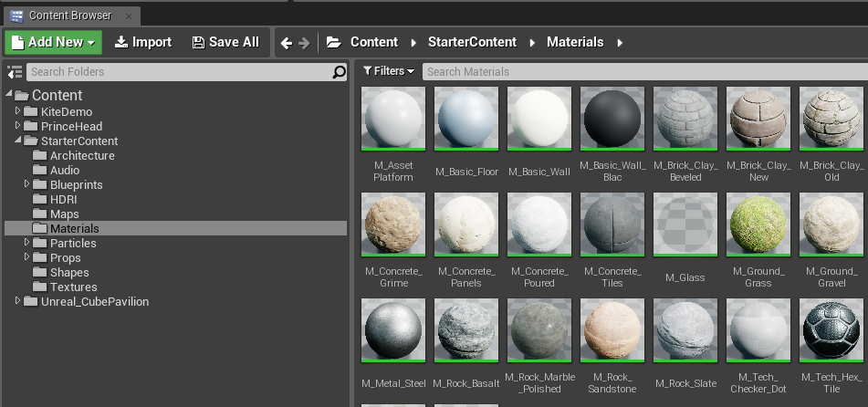Expand the Blueprints folder
Viewport: 868px width, 407px height.
point(26,183)
